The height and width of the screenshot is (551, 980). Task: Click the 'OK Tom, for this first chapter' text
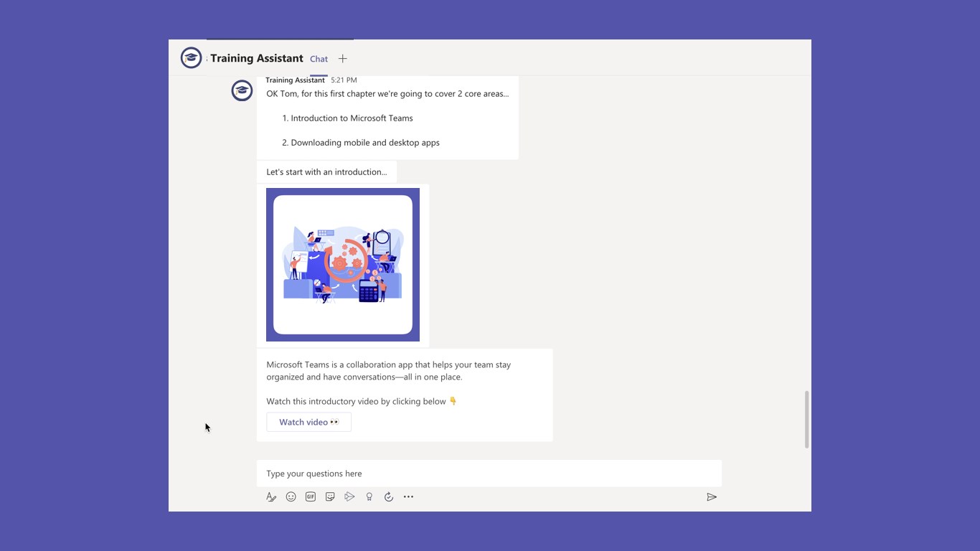pyautogui.click(x=387, y=93)
